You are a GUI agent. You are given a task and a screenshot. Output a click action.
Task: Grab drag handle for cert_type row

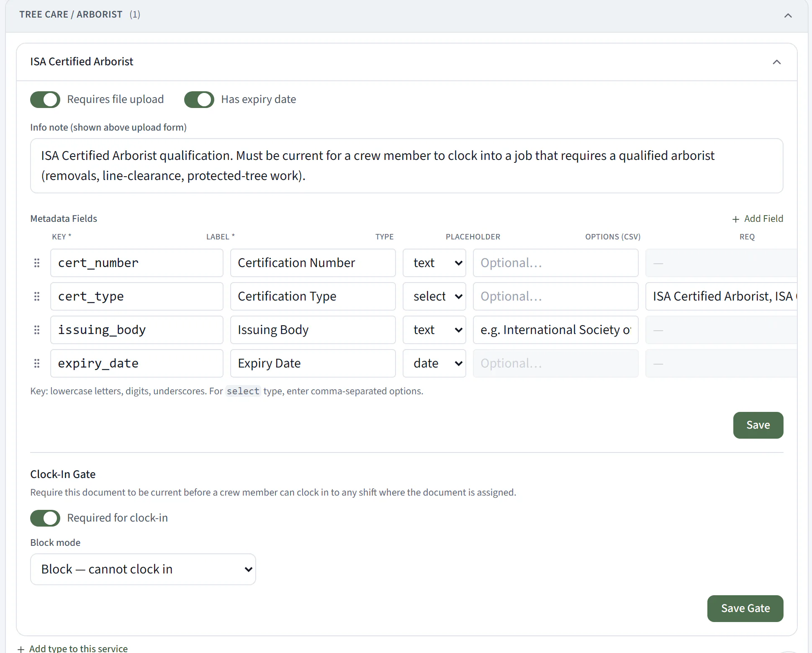[x=37, y=296]
